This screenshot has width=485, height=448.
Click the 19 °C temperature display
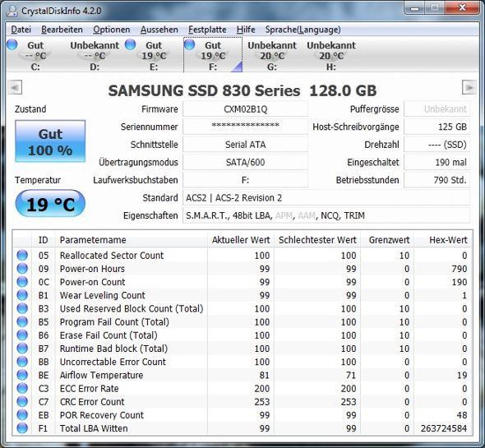tap(50, 204)
